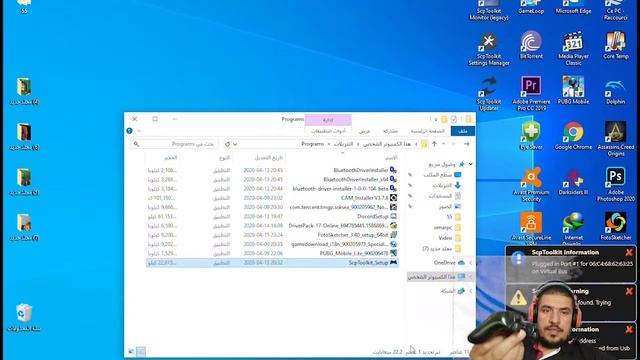
Task: Select PUBG_Mobile_Lite file row
Action: point(272,253)
